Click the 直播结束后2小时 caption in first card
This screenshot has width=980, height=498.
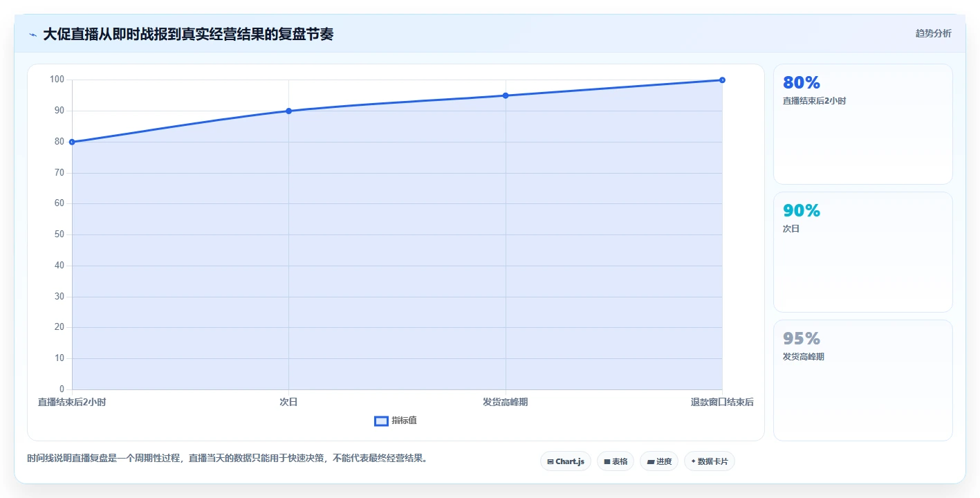click(x=814, y=101)
